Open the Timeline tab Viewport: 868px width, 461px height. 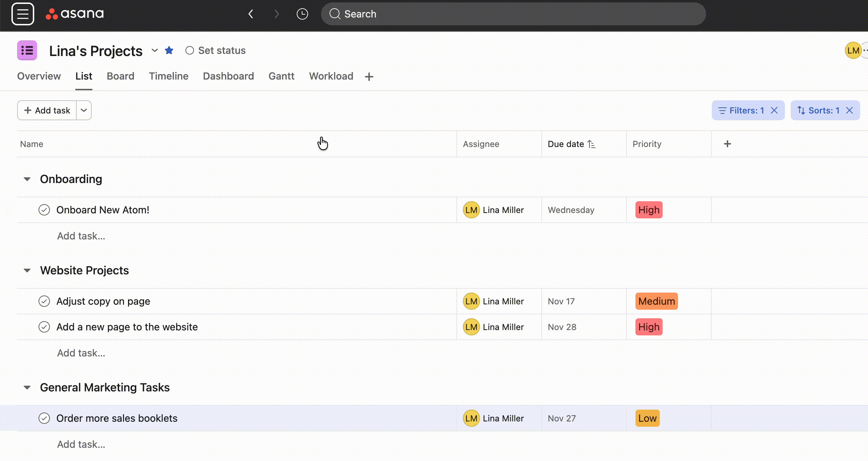[169, 76]
